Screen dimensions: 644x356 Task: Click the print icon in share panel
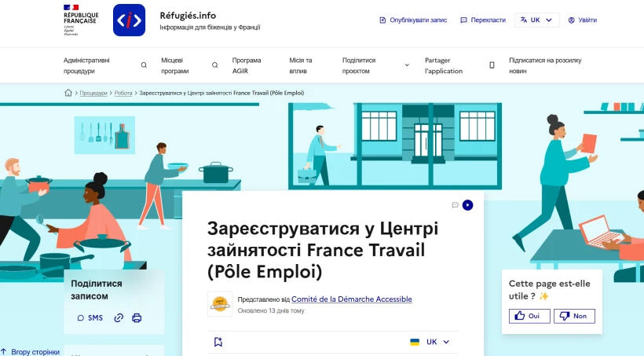(x=137, y=318)
